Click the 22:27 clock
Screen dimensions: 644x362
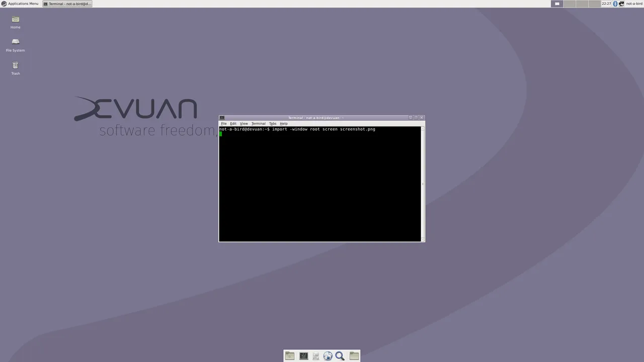[606, 4]
